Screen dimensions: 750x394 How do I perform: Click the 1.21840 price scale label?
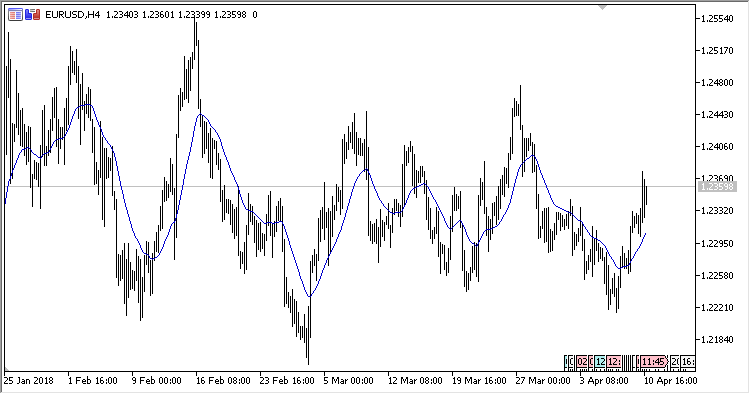(717, 339)
